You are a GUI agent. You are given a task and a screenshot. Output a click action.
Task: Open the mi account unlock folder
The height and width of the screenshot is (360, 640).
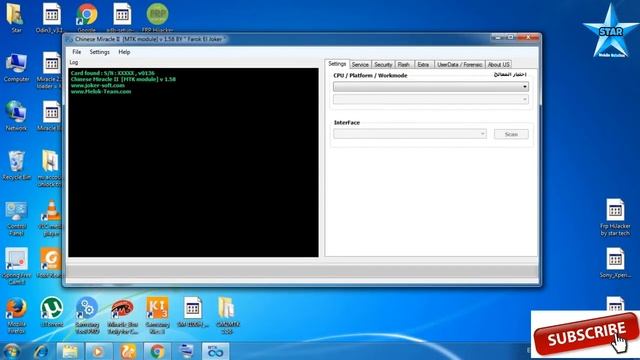[51, 168]
